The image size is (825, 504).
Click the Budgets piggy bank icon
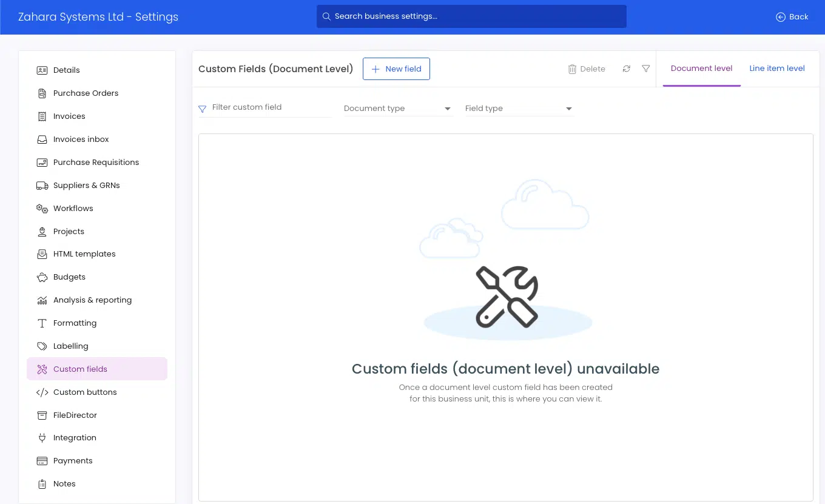coord(42,277)
